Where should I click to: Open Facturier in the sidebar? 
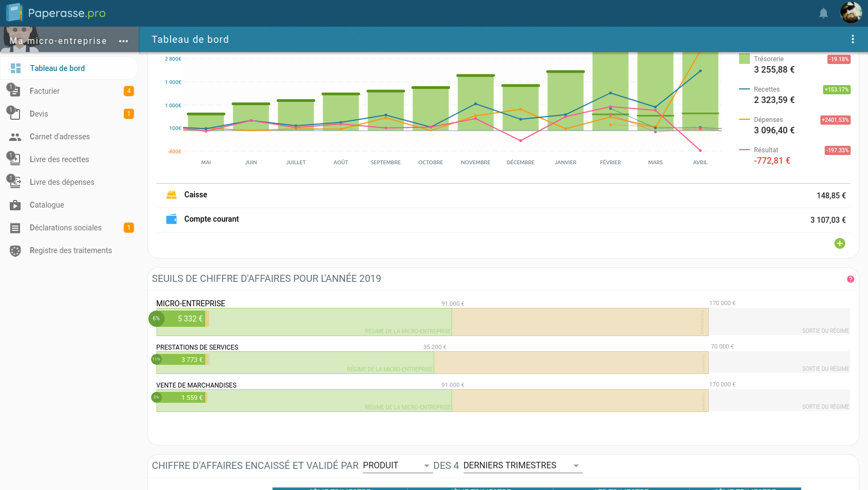tap(45, 91)
